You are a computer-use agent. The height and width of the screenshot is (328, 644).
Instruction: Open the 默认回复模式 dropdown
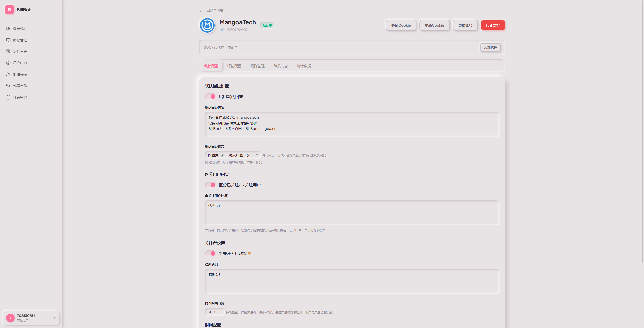point(232,155)
